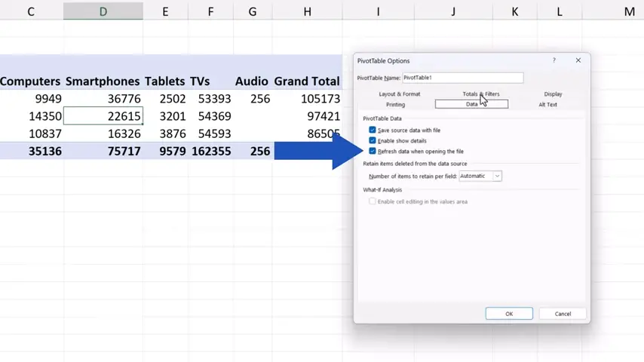644x362 pixels.
Task: Uncheck Enable show details option
Action: [373, 141]
